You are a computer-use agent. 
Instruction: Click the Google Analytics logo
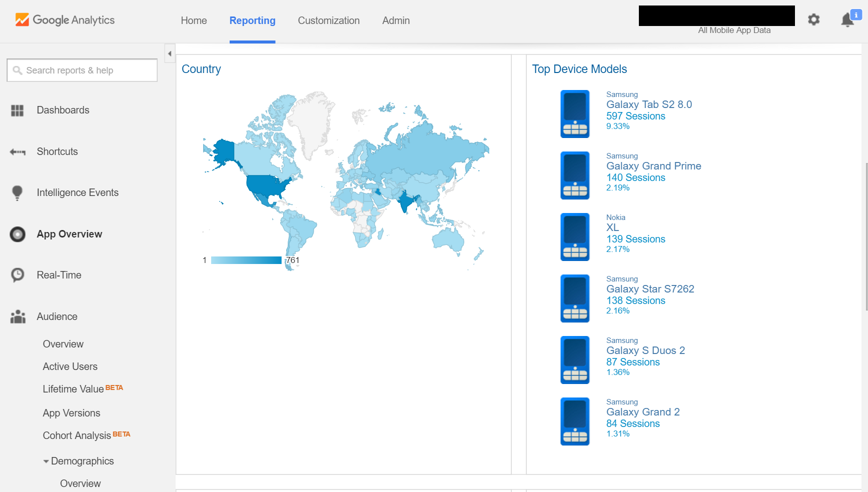[x=65, y=20]
